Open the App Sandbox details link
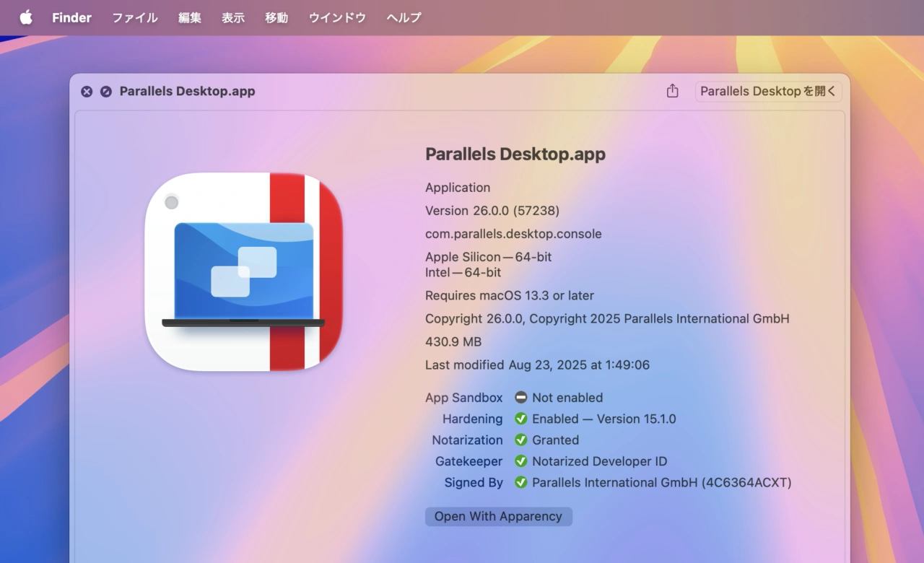The width and height of the screenshot is (924, 563). 464,397
